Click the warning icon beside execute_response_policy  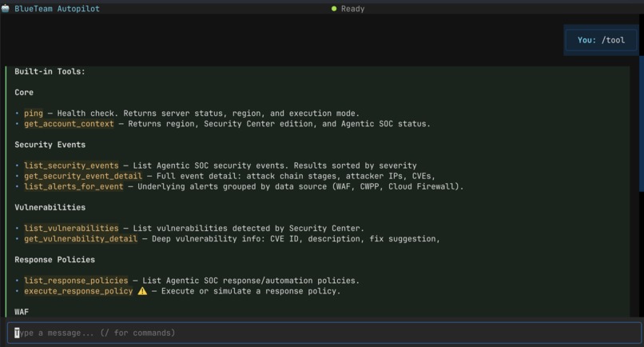(142, 291)
